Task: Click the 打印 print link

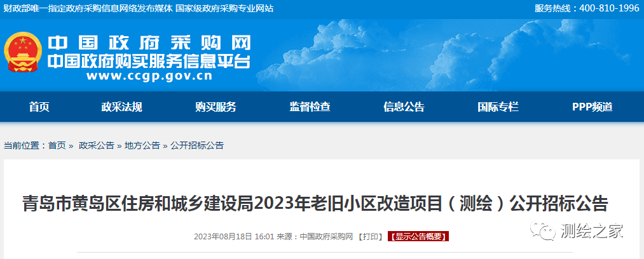Action: pyautogui.click(x=371, y=236)
